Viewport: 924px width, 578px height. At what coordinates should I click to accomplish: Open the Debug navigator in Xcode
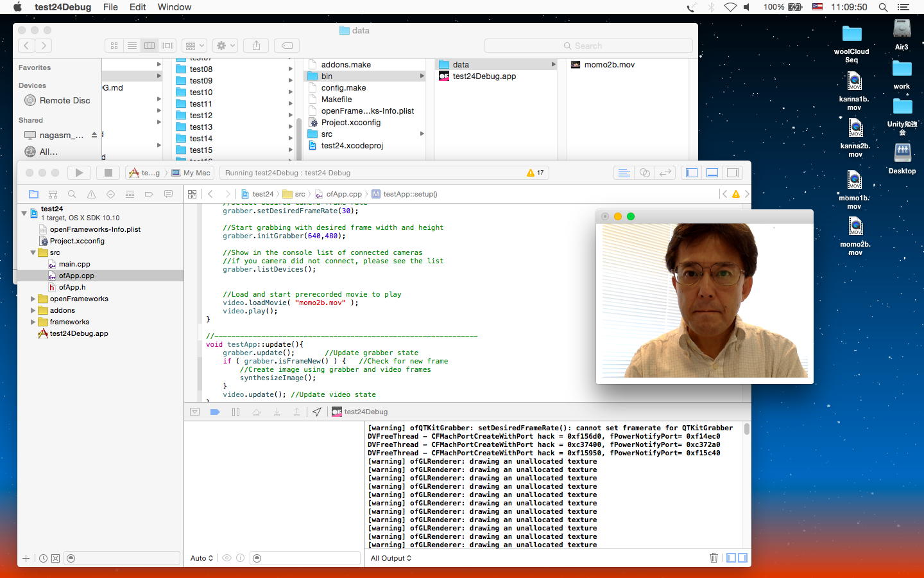[130, 194]
